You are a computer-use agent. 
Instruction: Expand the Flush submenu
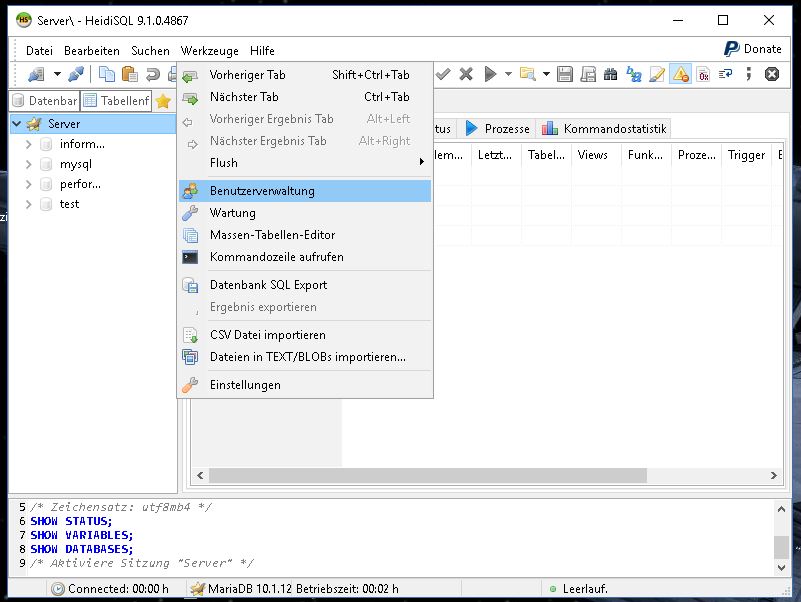coord(305,163)
